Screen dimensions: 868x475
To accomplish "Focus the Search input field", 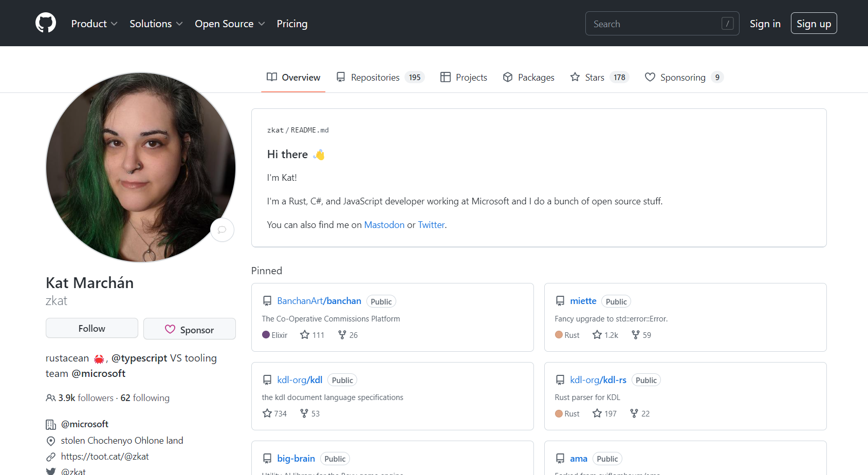I will (x=662, y=24).
